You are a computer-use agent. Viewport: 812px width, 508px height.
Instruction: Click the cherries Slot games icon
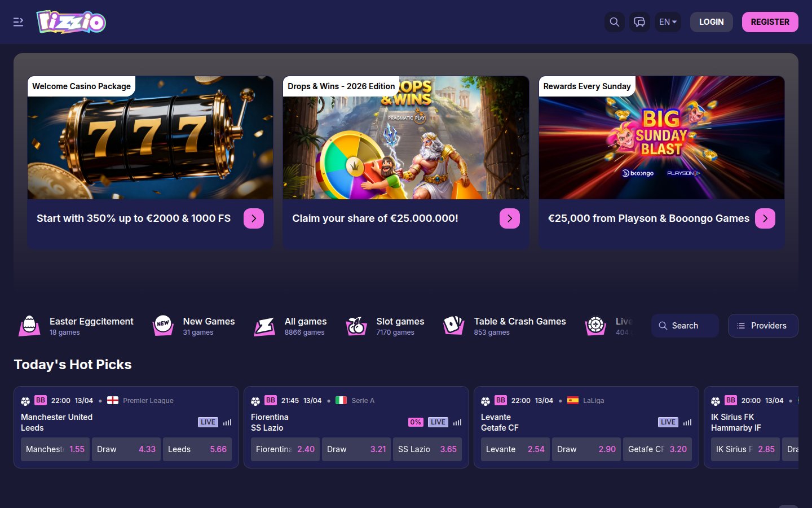(356, 326)
